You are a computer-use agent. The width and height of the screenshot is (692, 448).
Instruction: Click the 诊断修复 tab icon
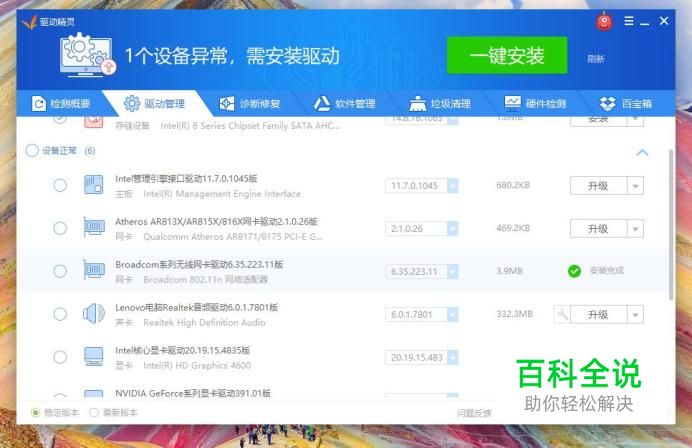point(227,104)
